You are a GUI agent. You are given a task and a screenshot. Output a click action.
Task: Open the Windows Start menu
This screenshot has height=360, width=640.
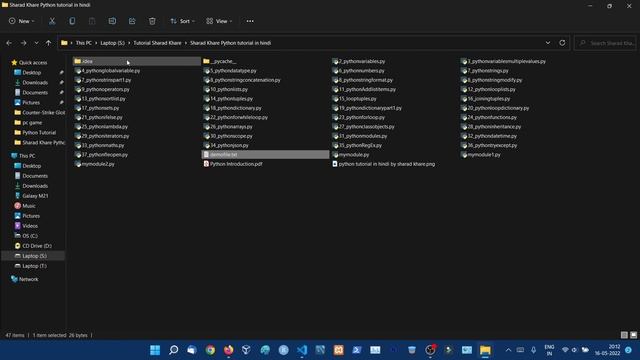coord(155,350)
